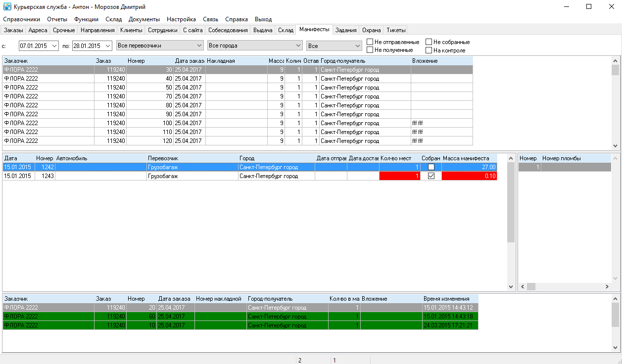The height and width of the screenshot is (364, 622).
Task: Check the "На контроле" option
Action: pos(429,50)
